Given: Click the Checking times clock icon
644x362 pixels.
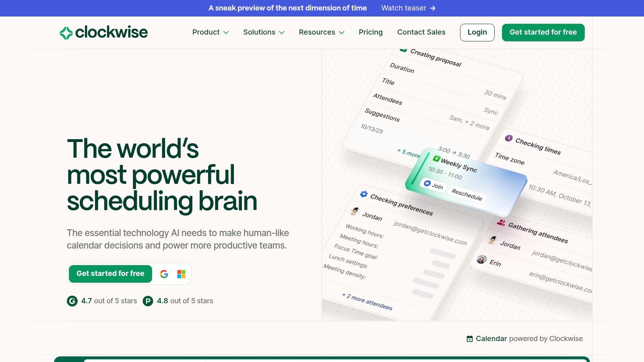Looking at the screenshot, I should point(509,138).
